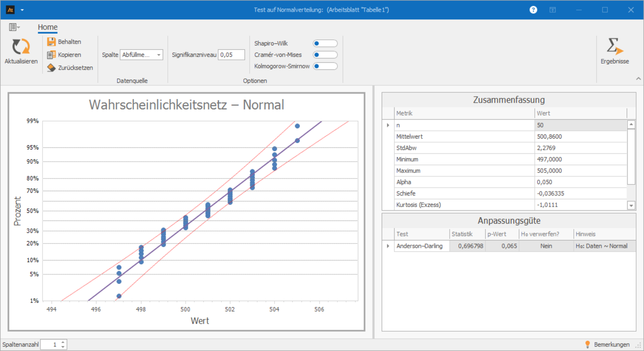The width and height of the screenshot is (644, 351).
Task: Click the Bemerkungen light bulb icon
Action: pyautogui.click(x=588, y=344)
